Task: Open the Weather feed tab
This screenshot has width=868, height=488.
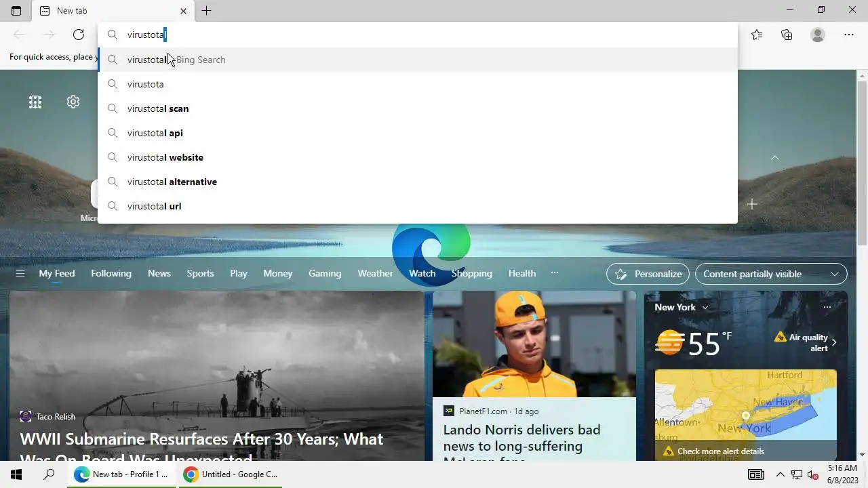Action: point(375,274)
